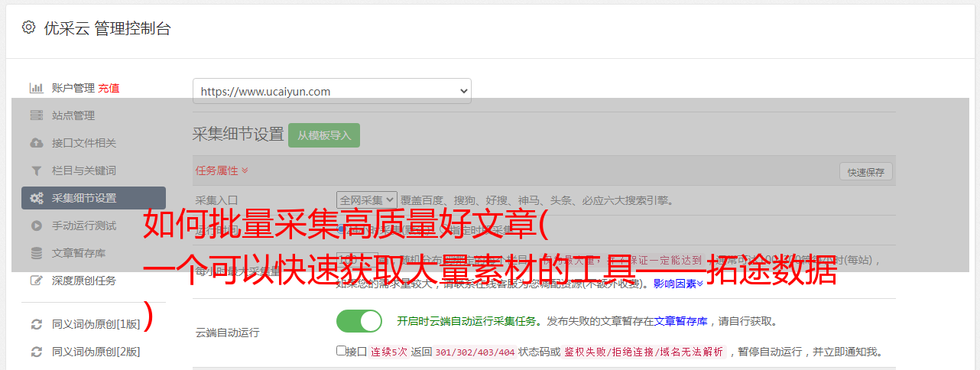Click the gear icon beside 优采云 管理控制台
Screen dimensions: 980x370
point(28,28)
